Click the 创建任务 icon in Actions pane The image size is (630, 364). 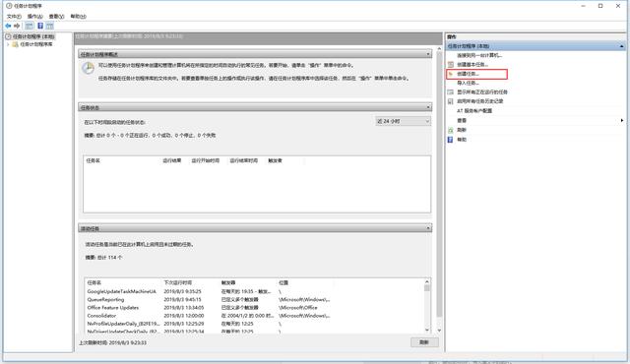[x=451, y=74]
